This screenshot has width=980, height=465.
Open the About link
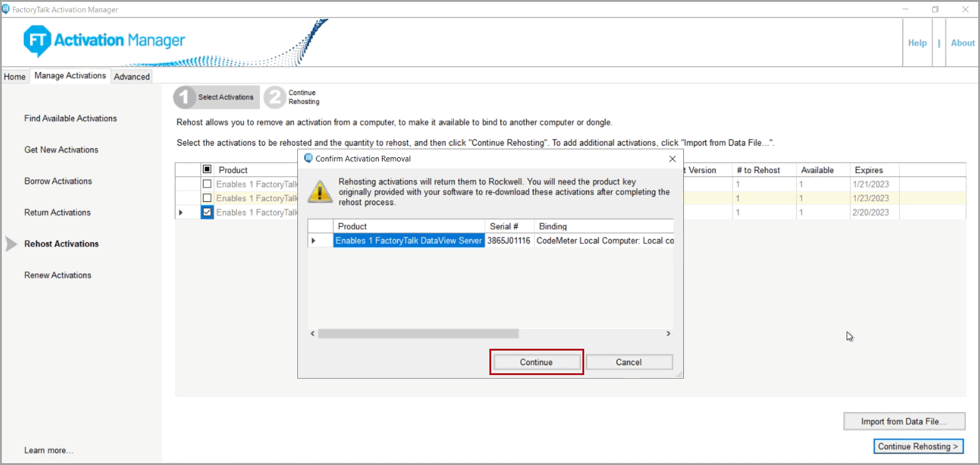pos(962,43)
